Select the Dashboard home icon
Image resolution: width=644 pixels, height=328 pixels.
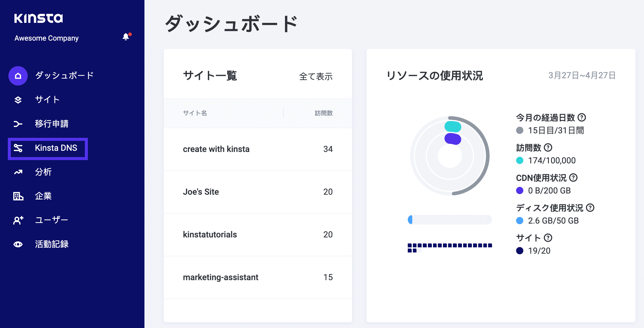click(x=18, y=76)
